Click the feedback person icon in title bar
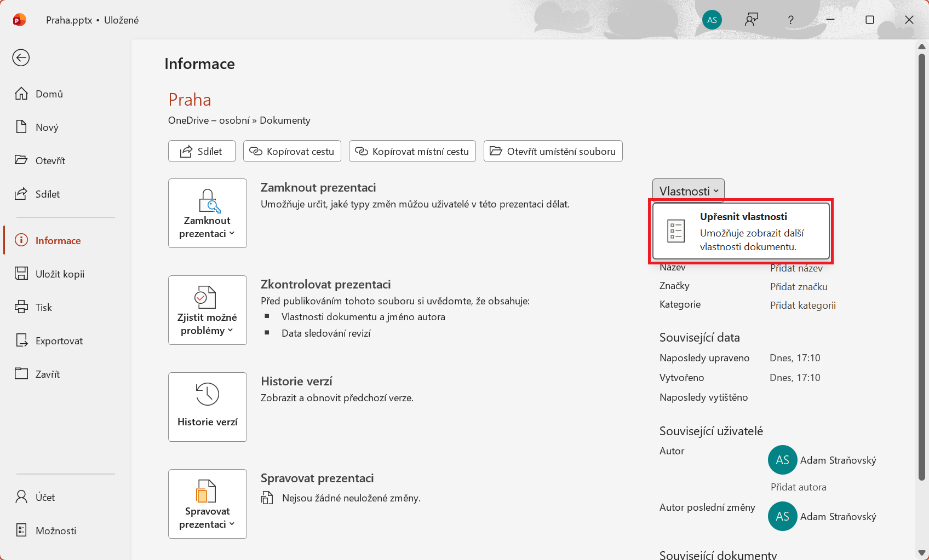The image size is (929, 560). [x=752, y=20]
